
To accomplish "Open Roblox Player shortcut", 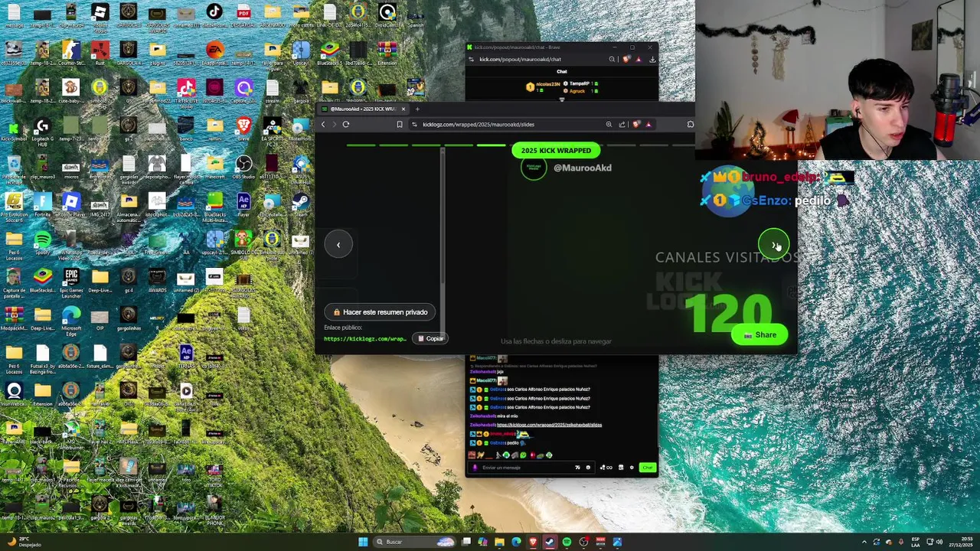I will [71, 205].
